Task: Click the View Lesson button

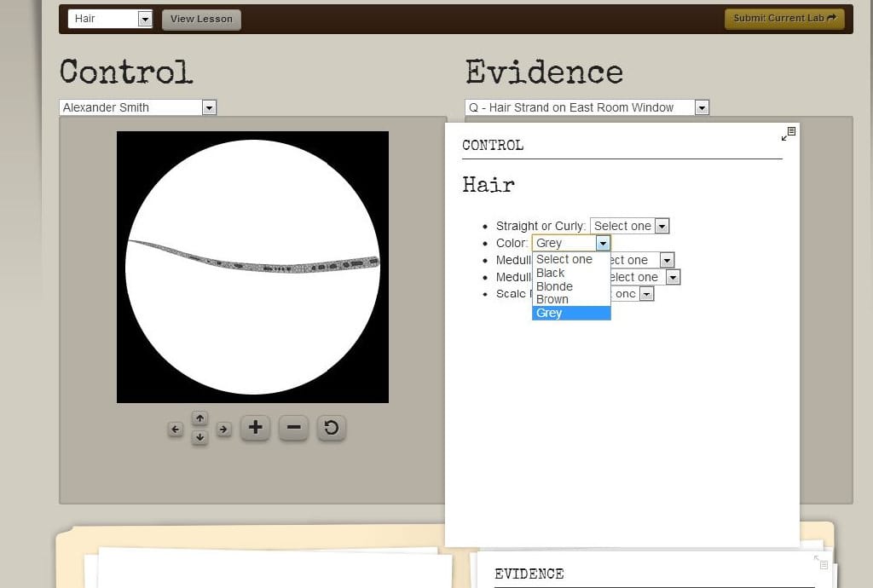Action: (x=201, y=19)
